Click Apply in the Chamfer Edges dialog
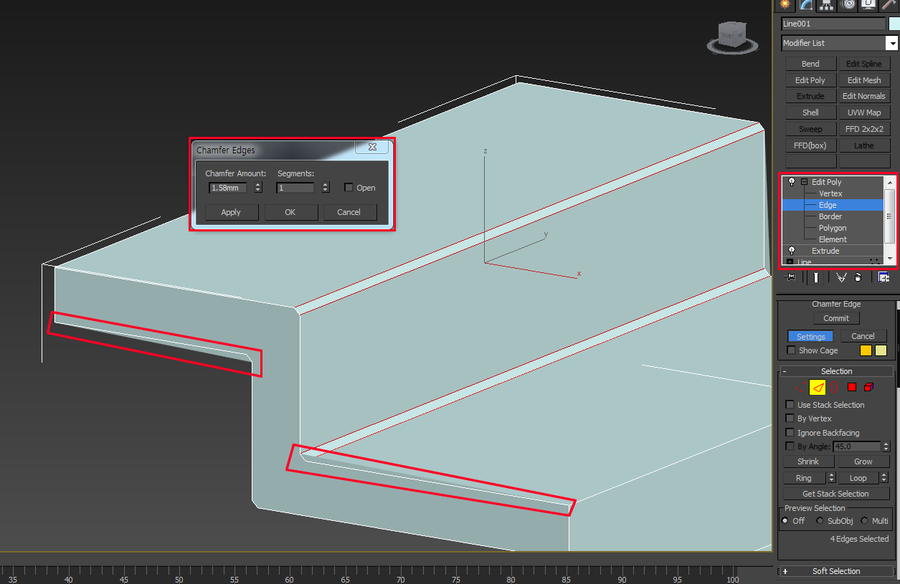 (230, 212)
